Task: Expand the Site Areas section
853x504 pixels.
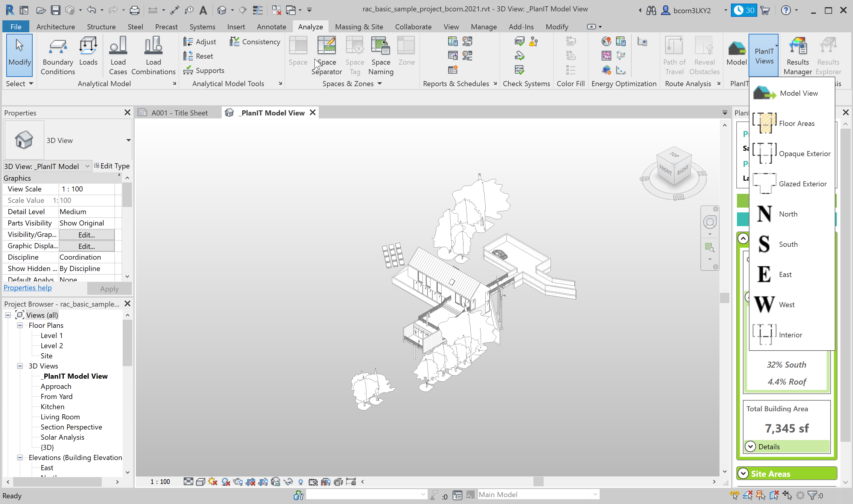Action: coord(743,473)
